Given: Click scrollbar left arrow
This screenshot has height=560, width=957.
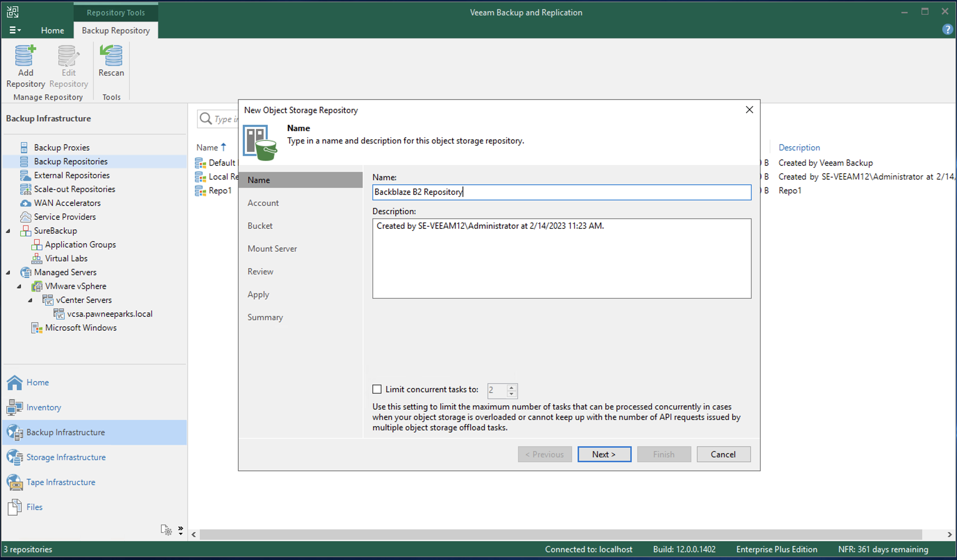Looking at the screenshot, I should [x=194, y=535].
